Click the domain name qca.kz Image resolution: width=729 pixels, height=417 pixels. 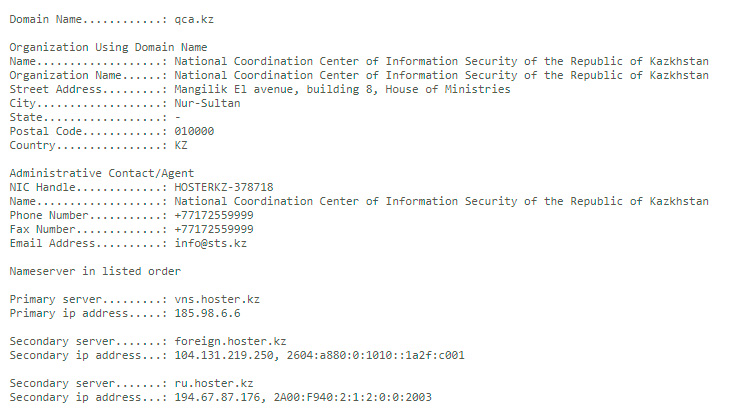point(193,19)
